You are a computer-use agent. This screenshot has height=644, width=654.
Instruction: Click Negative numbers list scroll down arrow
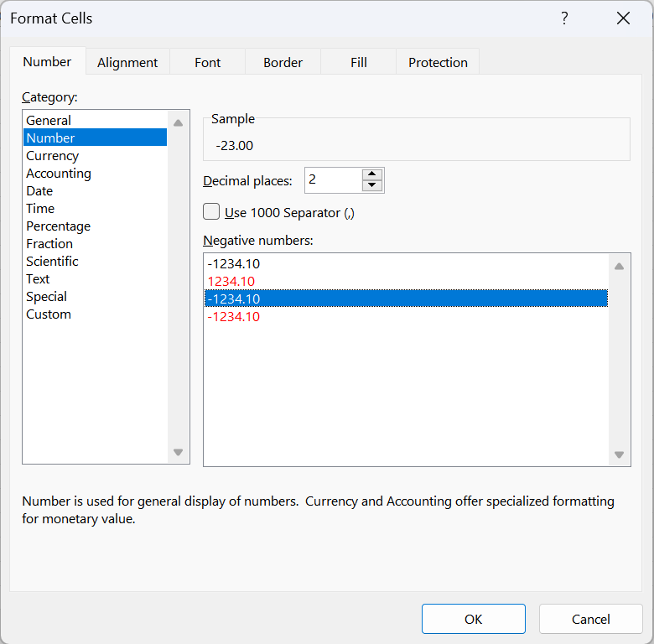tap(619, 454)
